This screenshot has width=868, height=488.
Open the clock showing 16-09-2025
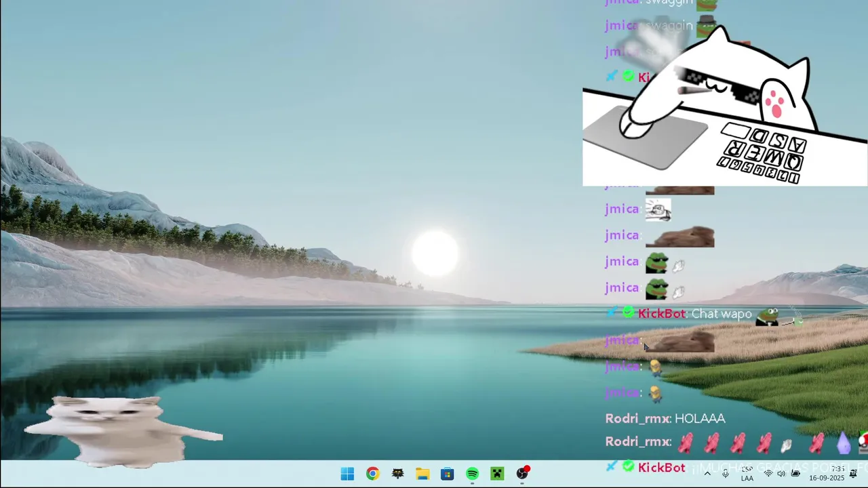[x=827, y=474]
